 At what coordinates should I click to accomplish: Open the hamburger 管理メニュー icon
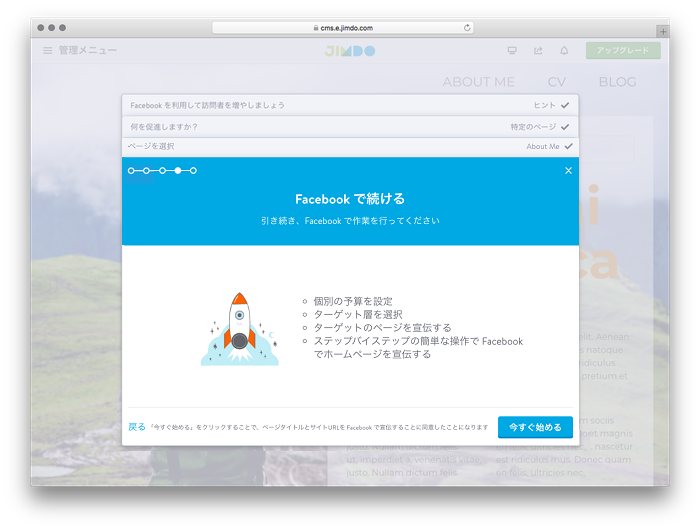(x=48, y=50)
